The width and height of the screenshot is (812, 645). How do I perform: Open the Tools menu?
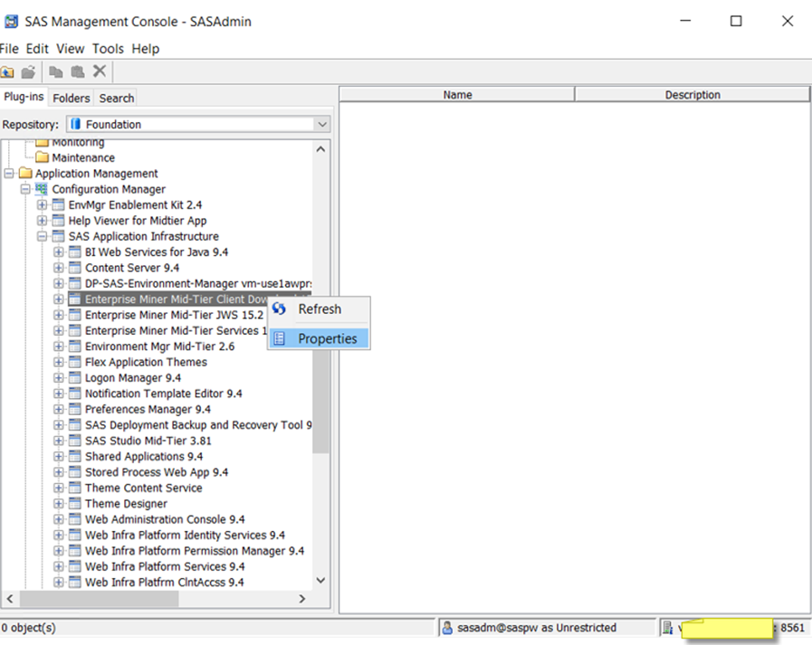click(x=108, y=48)
